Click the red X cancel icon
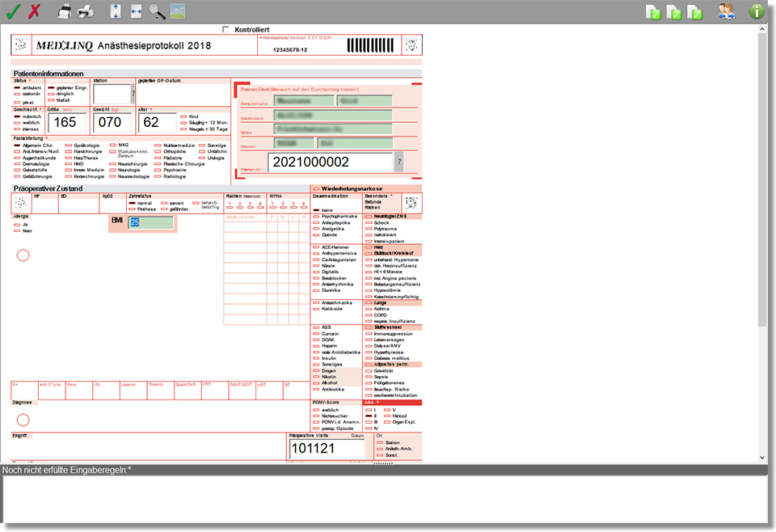Image resolution: width=776 pixels, height=532 pixels. click(x=34, y=11)
